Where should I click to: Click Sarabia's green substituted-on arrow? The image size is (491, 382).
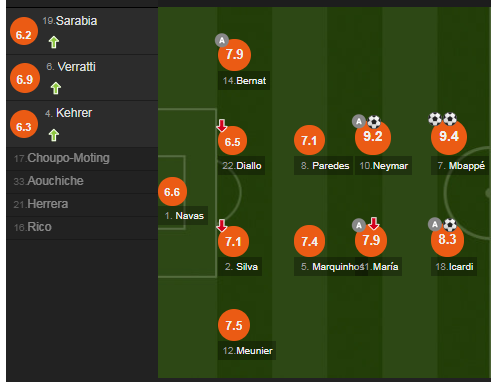(x=54, y=42)
